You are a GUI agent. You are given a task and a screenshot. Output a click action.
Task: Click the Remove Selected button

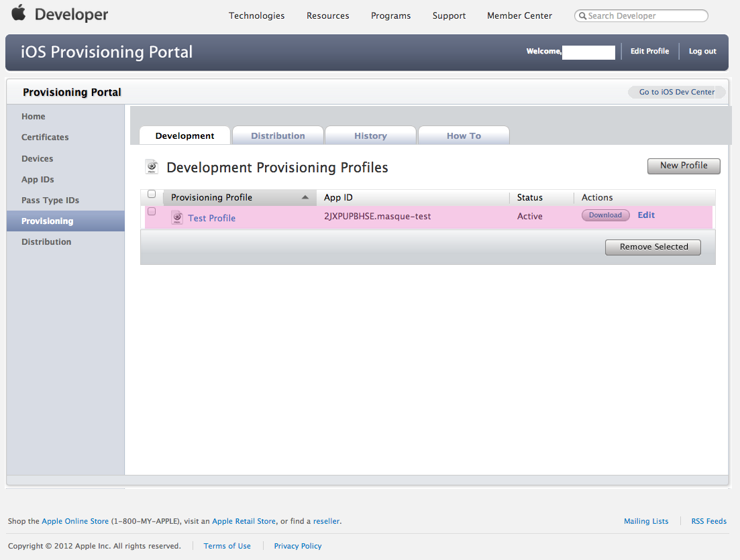[653, 247]
